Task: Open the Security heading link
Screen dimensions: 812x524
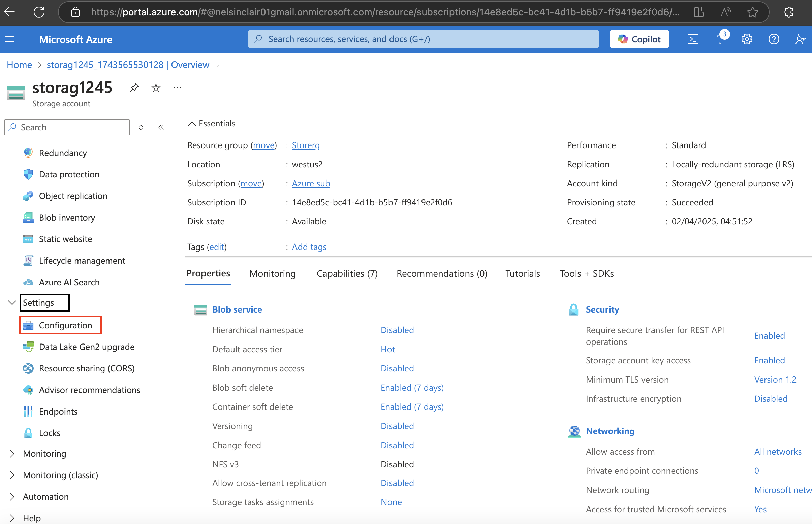Action: point(602,309)
